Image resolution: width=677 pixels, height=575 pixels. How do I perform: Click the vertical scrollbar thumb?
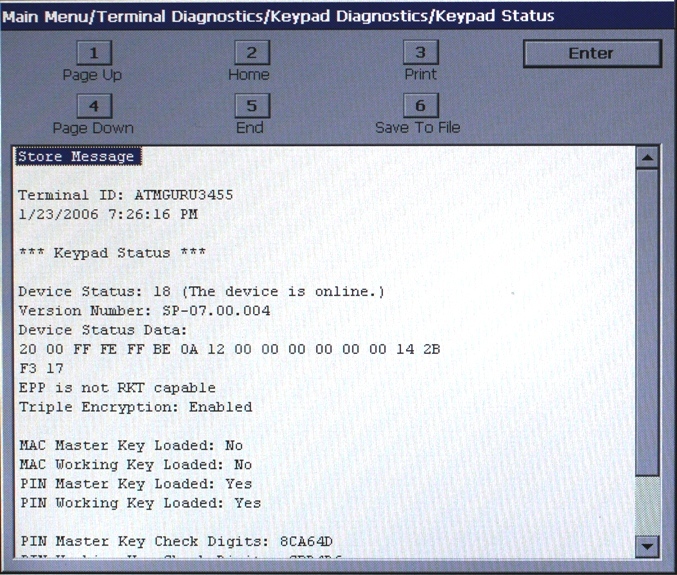(647, 320)
